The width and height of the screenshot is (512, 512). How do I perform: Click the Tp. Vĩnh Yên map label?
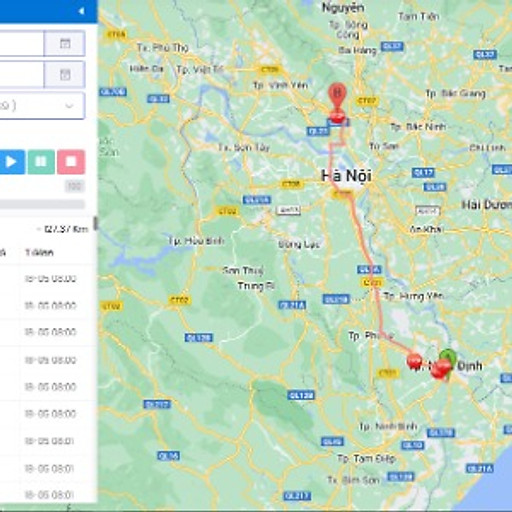click(280, 85)
